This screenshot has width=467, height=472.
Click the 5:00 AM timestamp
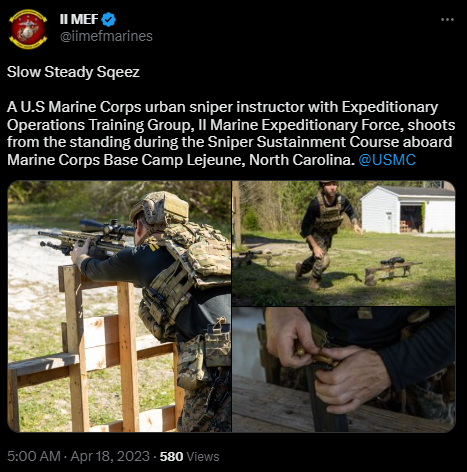[34, 456]
